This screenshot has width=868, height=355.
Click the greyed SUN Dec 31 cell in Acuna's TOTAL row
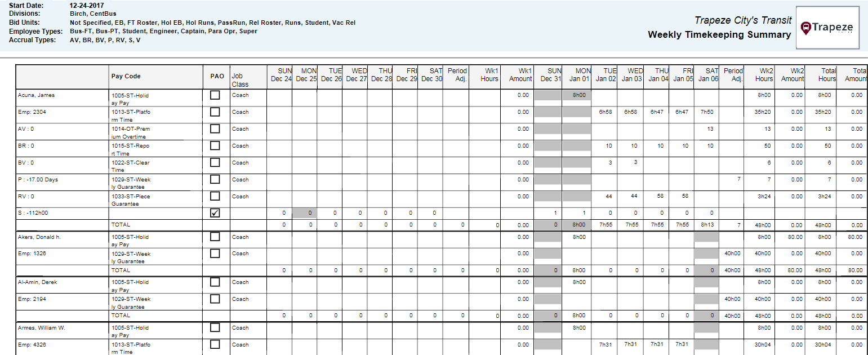point(547,224)
